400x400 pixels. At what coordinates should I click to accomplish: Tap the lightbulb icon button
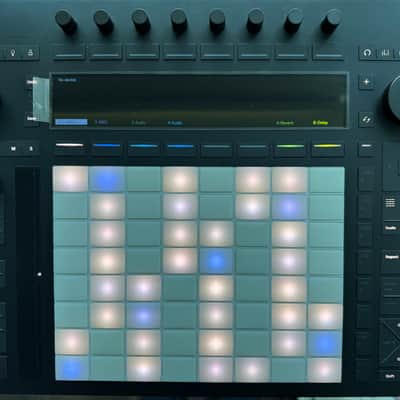(13, 53)
